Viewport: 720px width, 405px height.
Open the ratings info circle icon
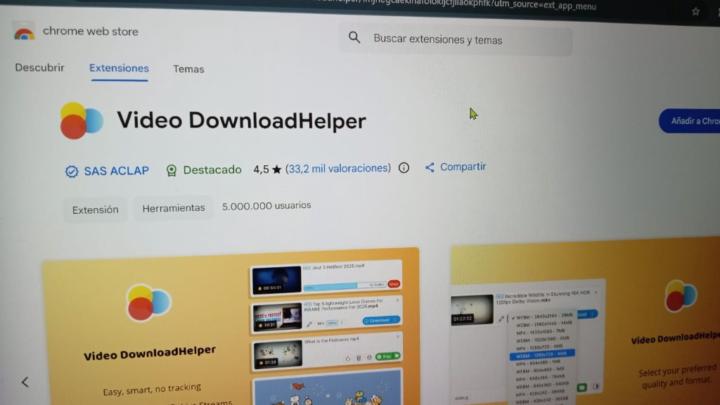click(x=404, y=168)
